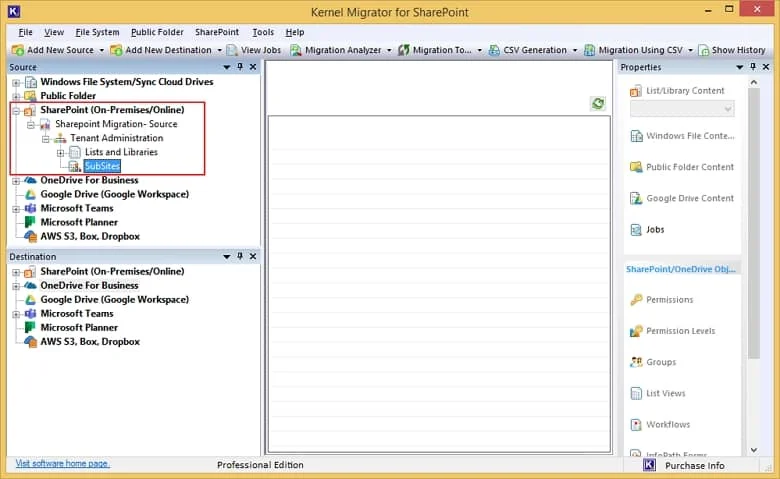Open the Tools menu
The image size is (780, 479).
(263, 32)
